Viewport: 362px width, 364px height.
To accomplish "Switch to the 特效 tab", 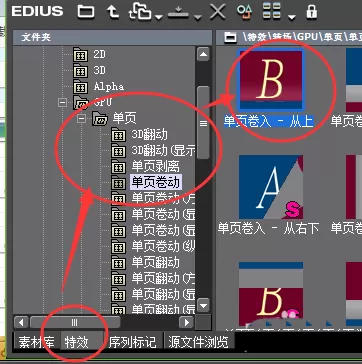I will point(82,342).
